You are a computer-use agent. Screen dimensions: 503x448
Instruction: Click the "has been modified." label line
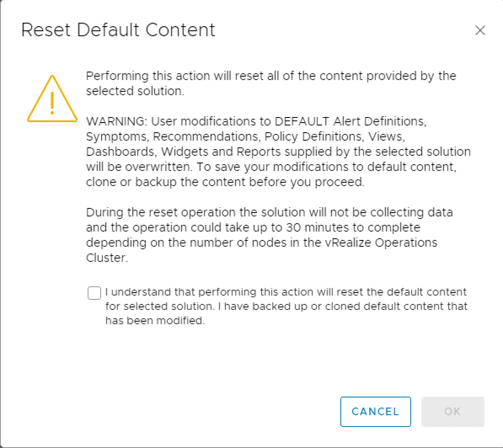click(x=155, y=320)
